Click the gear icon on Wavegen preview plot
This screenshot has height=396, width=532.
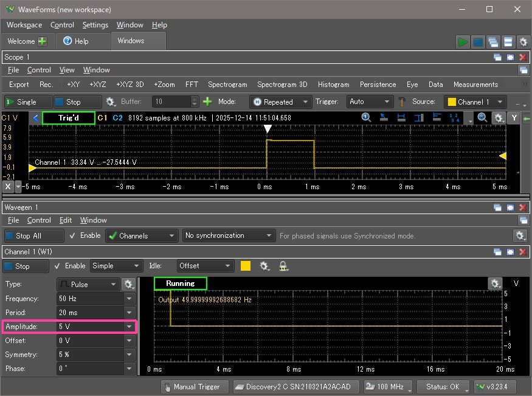495,283
